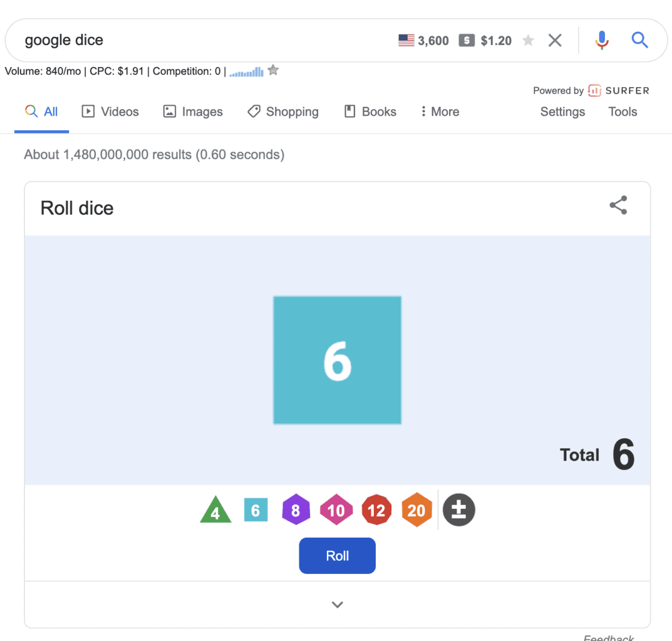The width and height of the screenshot is (672, 641).
Task: Star the google dice keyword in the search bar
Action: tap(529, 40)
